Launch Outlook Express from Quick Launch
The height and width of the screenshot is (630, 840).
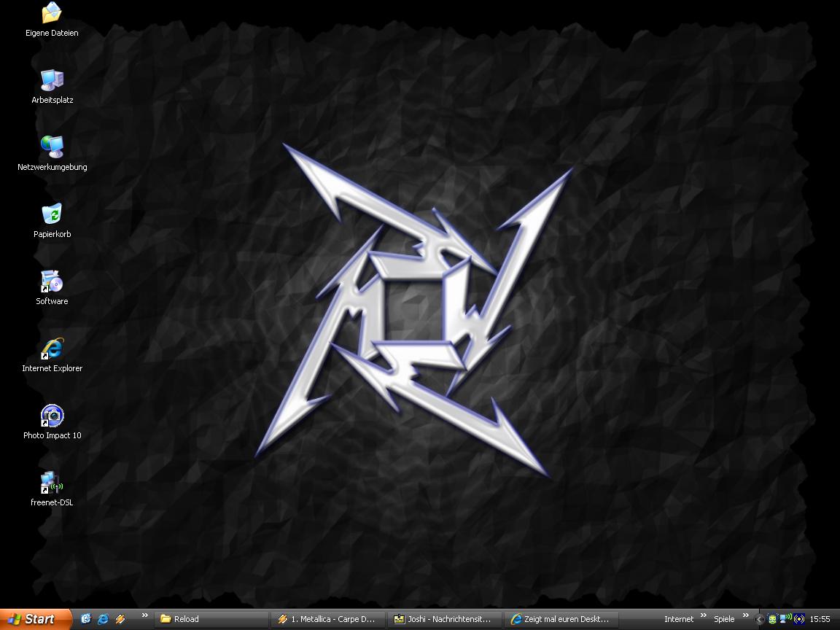point(86,619)
